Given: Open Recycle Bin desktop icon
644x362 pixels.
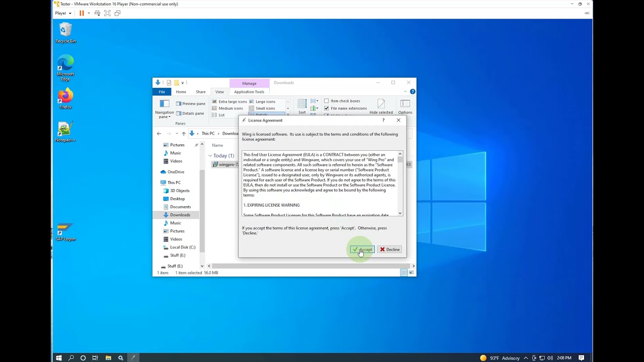Looking at the screenshot, I should 65,33.
